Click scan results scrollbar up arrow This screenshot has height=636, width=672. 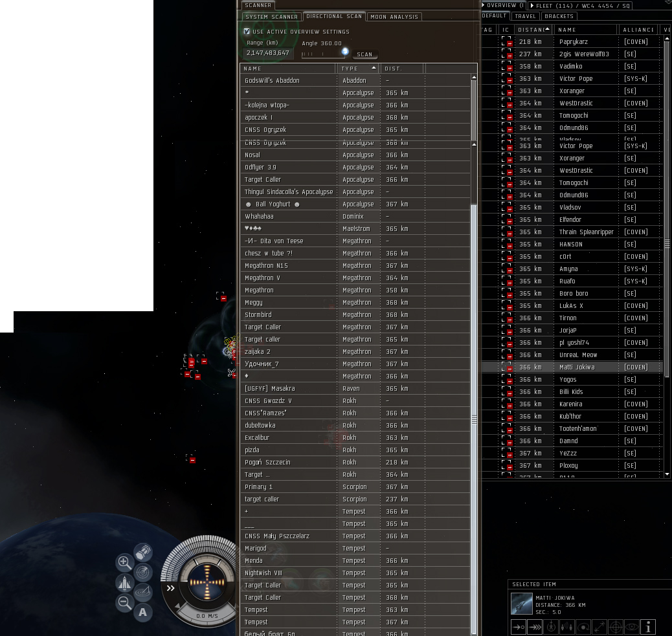(x=473, y=78)
